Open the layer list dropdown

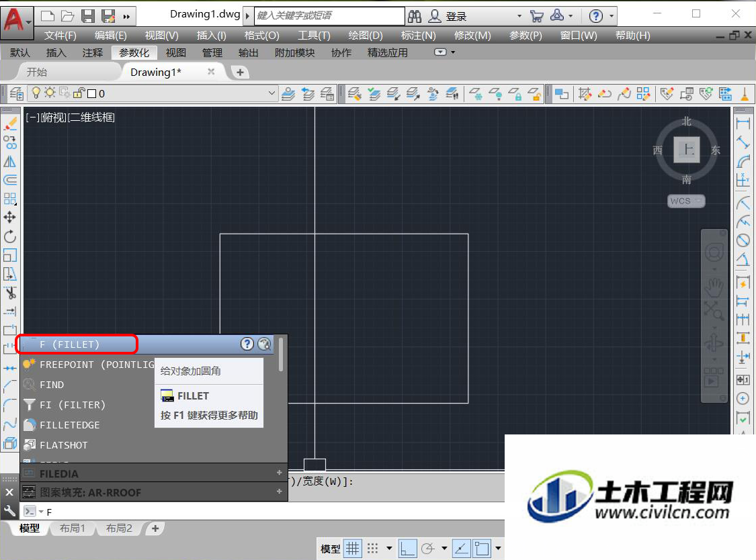pos(272,93)
